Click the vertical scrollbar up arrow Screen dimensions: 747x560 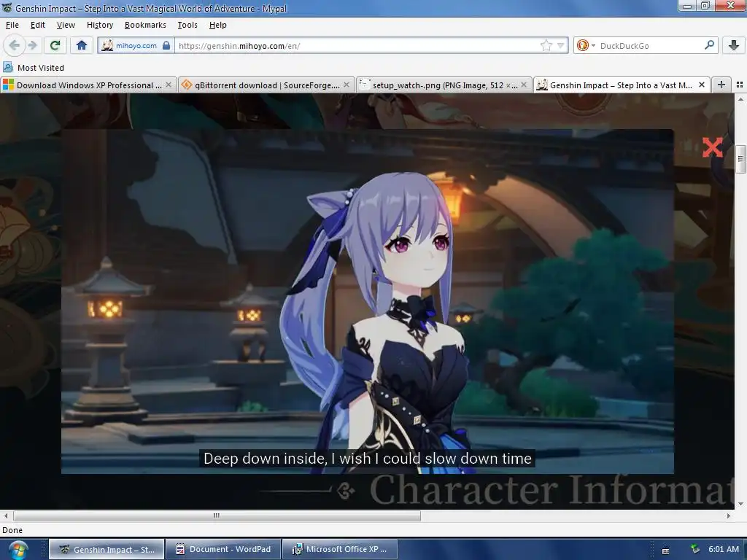pyautogui.click(x=740, y=99)
